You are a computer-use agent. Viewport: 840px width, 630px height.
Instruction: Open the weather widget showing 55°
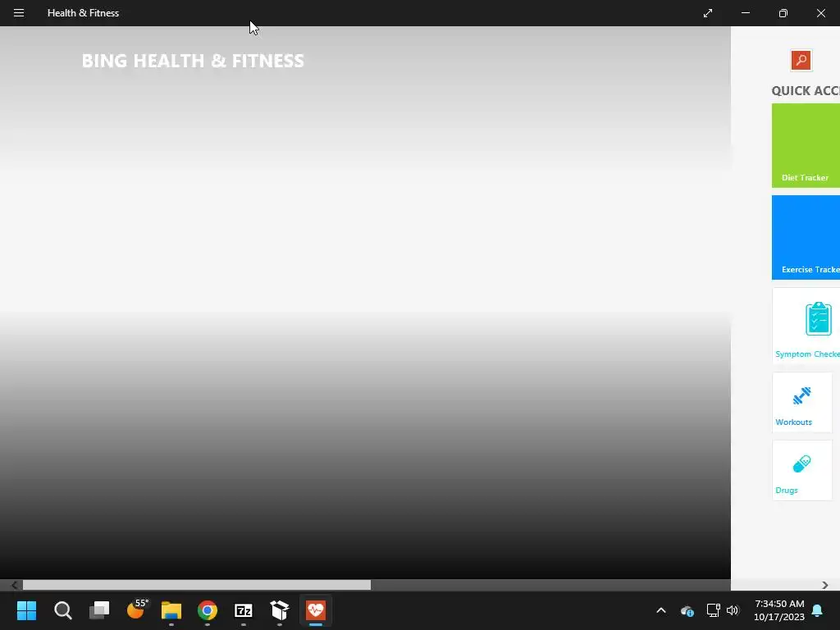pos(136,609)
